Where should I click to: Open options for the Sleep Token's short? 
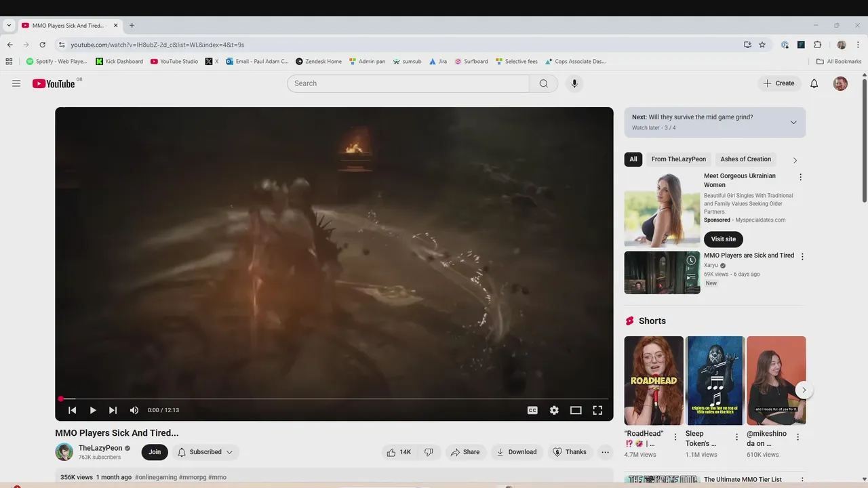pyautogui.click(x=736, y=437)
